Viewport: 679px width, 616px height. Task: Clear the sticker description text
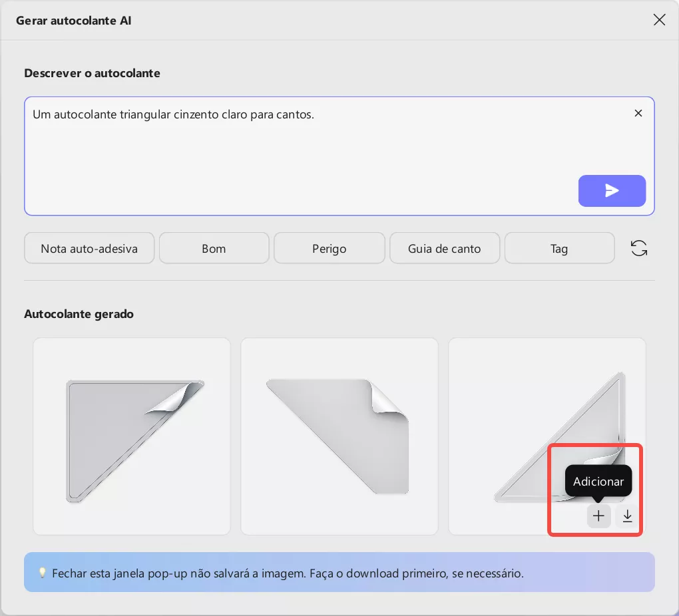pos(638,113)
